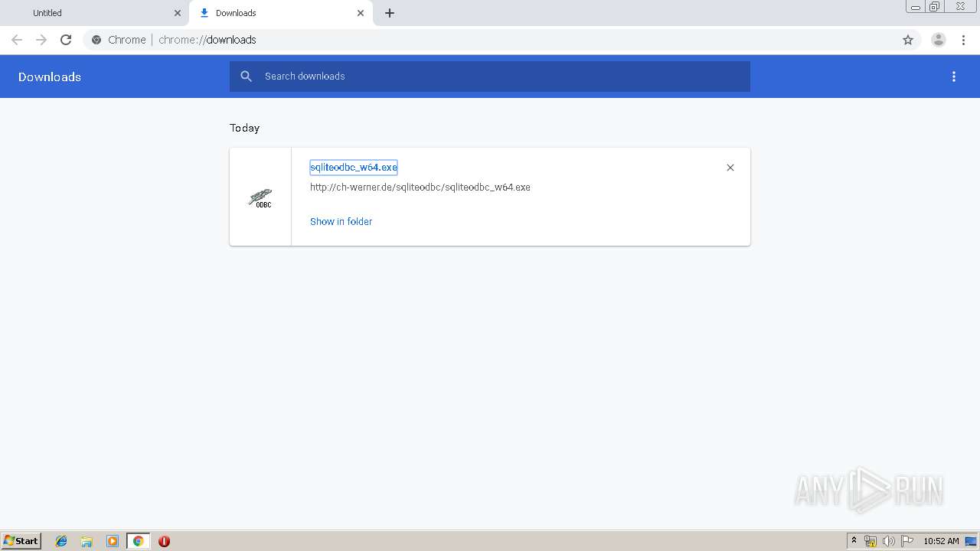Click Show in folder
This screenshot has width=980, height=551.
tap(341, 221)
